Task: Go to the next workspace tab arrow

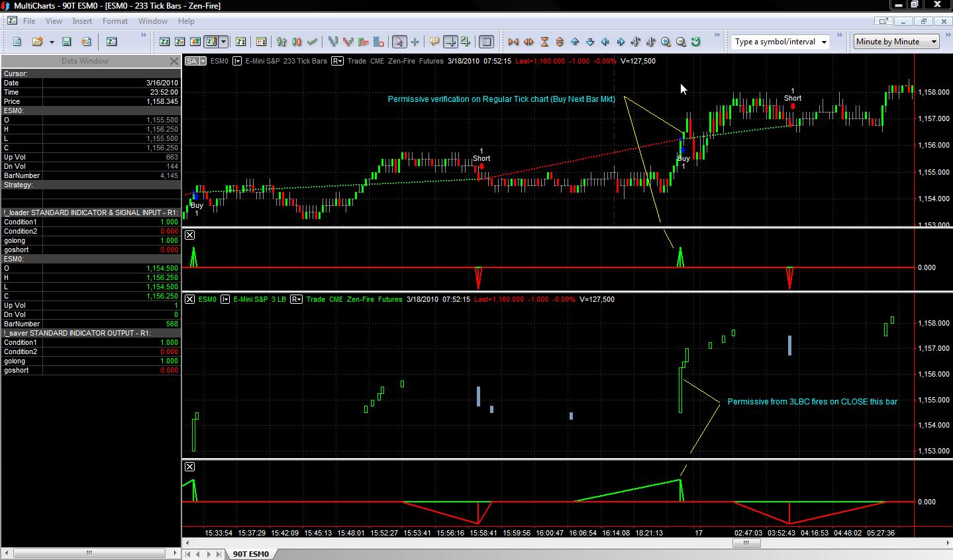Action: (209, 554)
